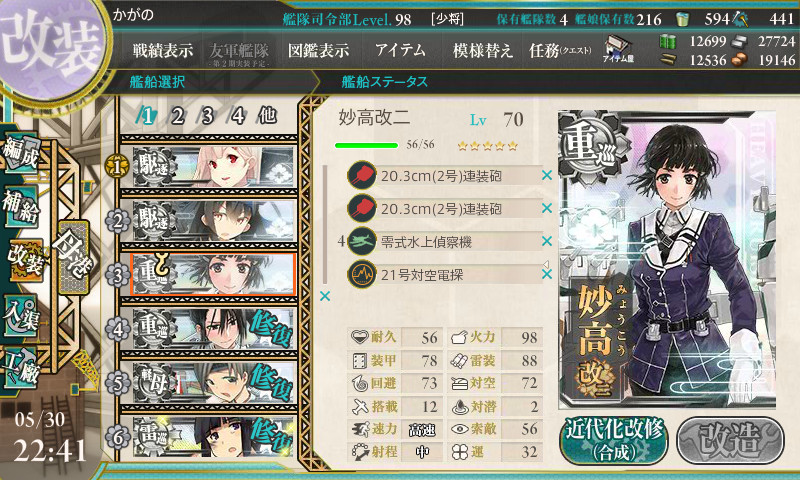Click the 近代化改修 (合成) modernization button

614,440
